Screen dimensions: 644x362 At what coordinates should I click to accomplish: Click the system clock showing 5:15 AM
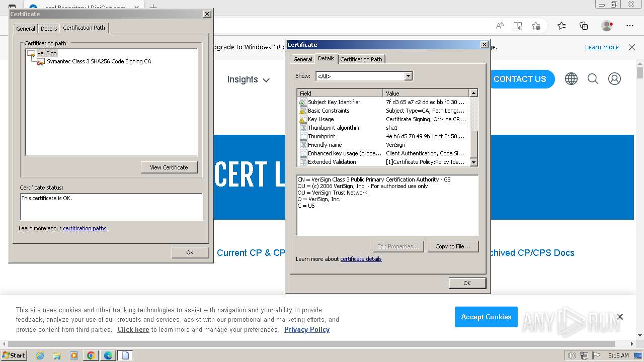click(618, 355)
